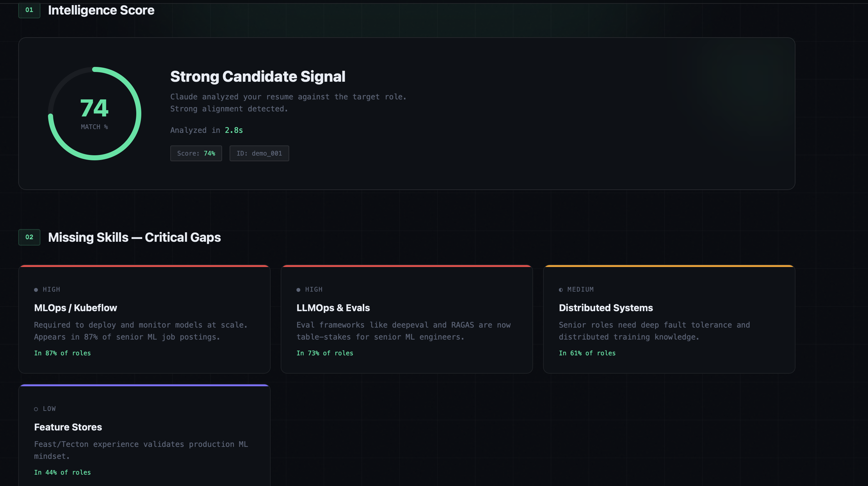The height and width of the screenshot is (486, 868).
Task: Toggle the Feature Stores gap card
Action: click(144, 435)
